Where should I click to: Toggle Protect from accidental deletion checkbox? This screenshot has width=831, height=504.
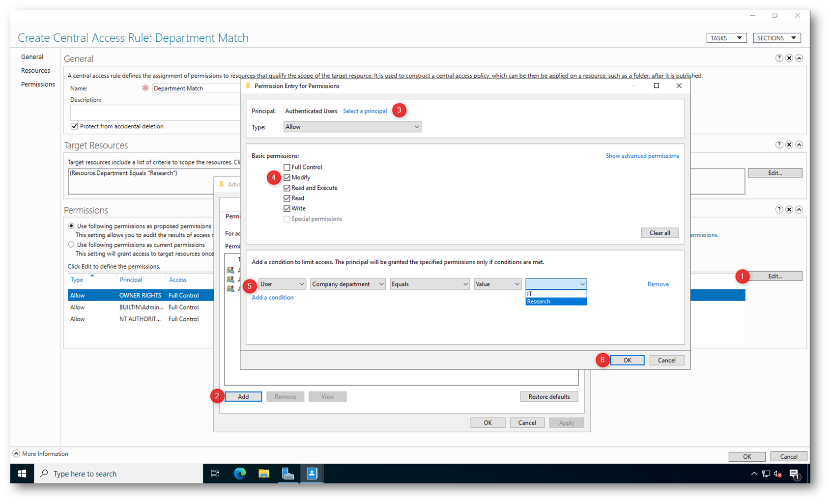coord(74,126)
